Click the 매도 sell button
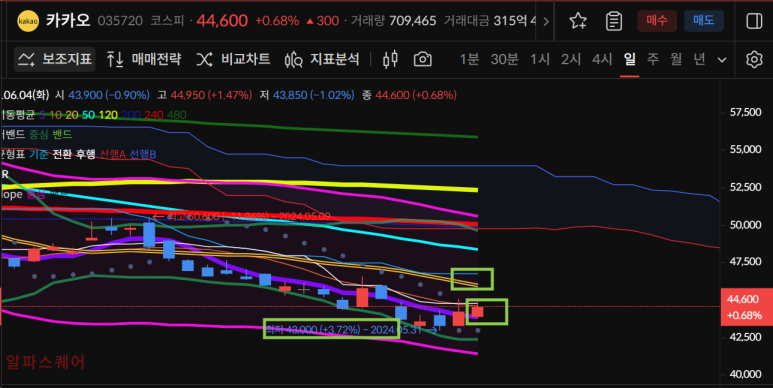 [703, 21]
